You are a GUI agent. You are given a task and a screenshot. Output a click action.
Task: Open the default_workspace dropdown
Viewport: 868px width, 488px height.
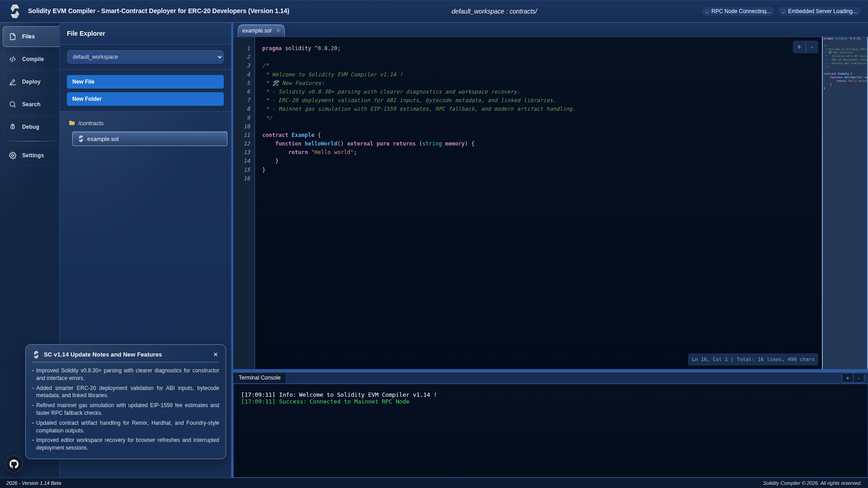(x=145, y=57)
